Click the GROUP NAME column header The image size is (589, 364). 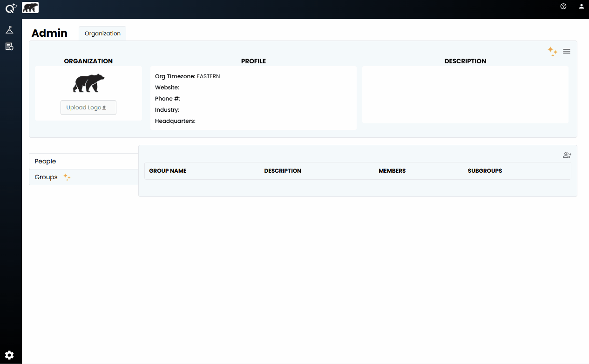tap(168, 171)
